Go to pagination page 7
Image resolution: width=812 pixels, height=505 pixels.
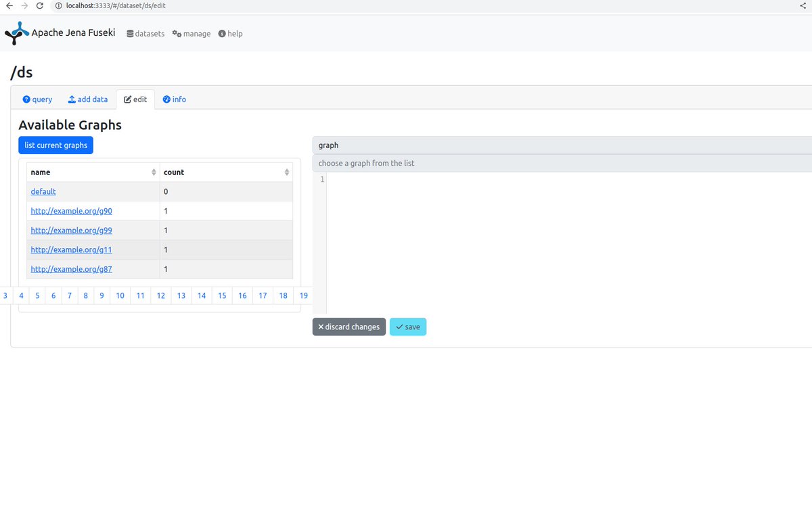70,295
